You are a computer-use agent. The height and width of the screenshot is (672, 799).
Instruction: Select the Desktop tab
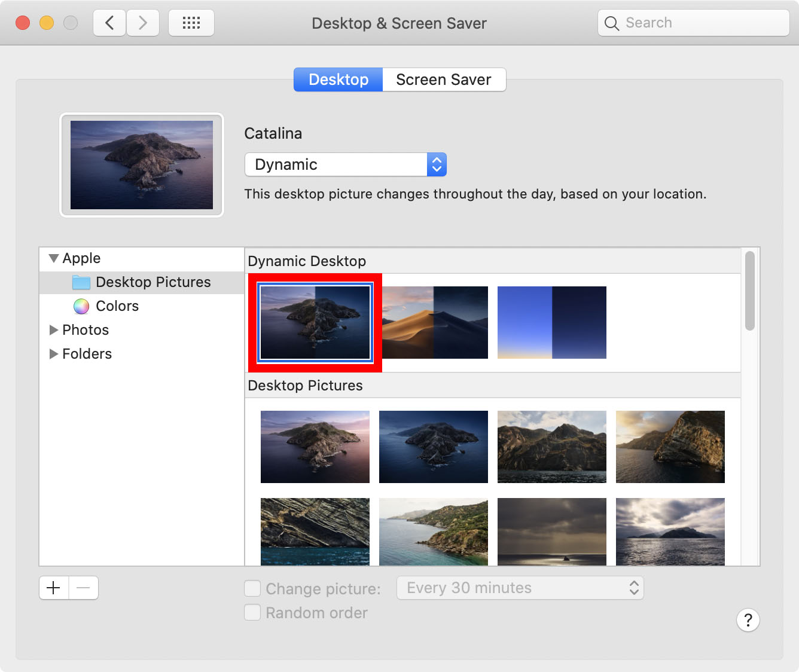pyautogui.click(x=338, y=80)
